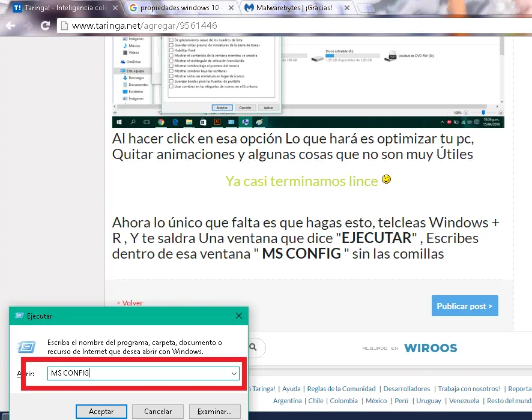
Task: Go back using the browser back arrow
Action: 10,26
